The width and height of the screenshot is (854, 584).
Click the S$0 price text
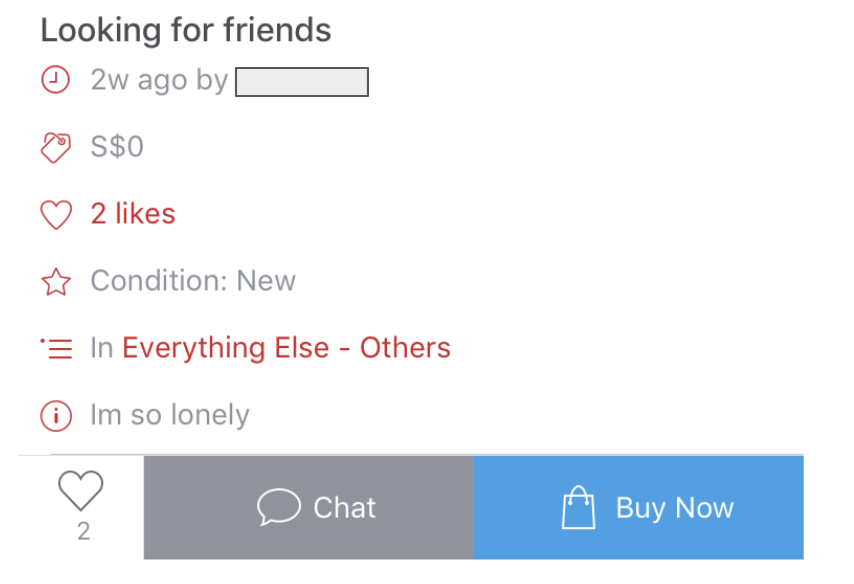[117, 147]
